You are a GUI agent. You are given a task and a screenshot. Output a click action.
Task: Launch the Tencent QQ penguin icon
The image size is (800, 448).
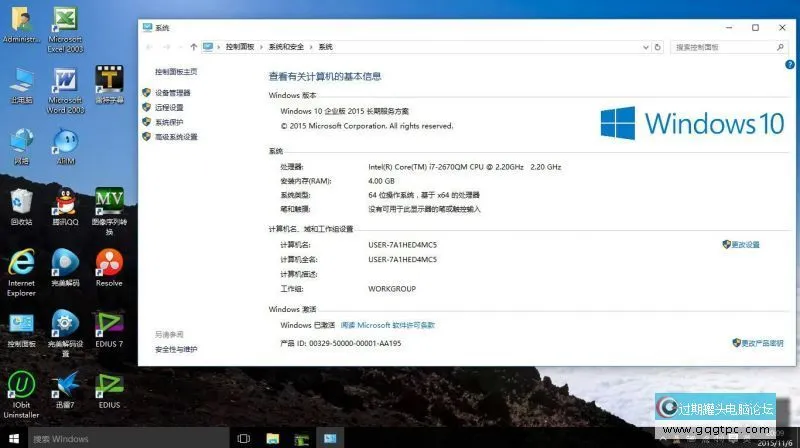click(x=65, y=202)
